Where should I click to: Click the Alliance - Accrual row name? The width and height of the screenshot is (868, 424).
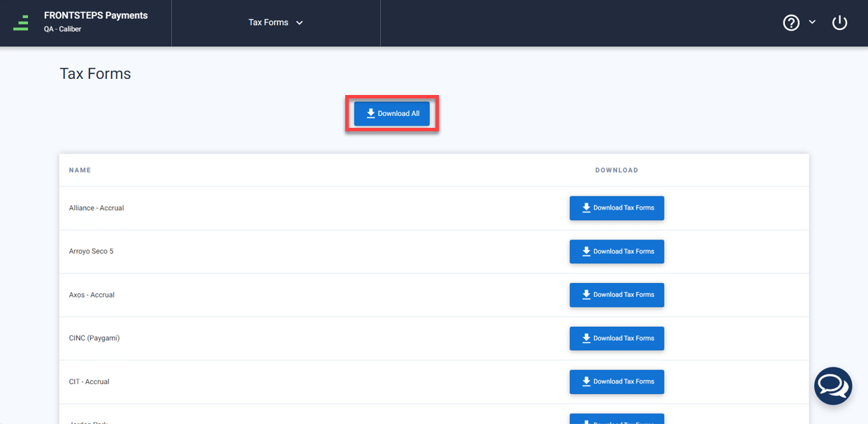pyautogui.click(x=96, y=208)
